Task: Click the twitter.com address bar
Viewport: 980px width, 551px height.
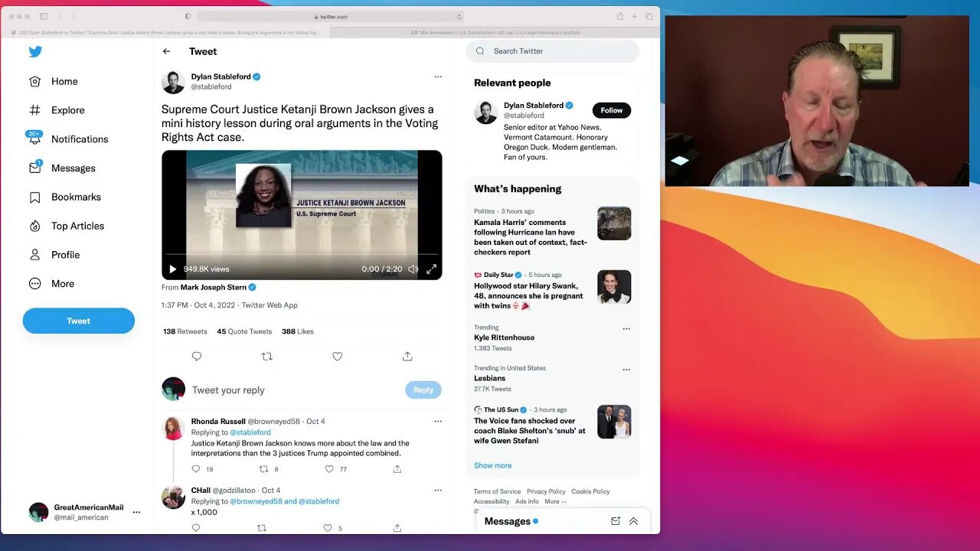Action: [330, 16]
